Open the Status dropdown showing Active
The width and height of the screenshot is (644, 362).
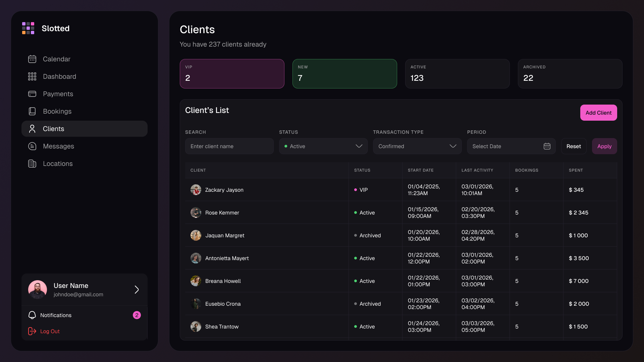tap(323, 146)
